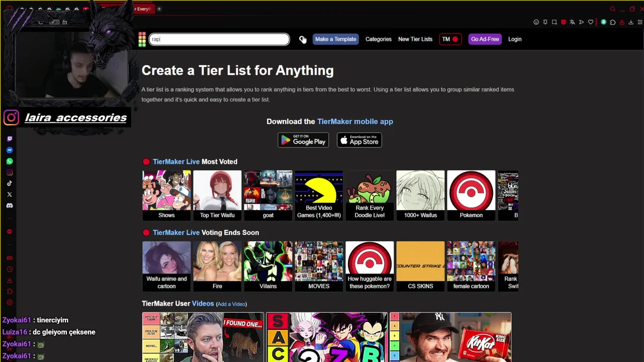The image size is (644, 362).
Task: Open Messenger in the Opera sidebar
Action: [10, 150]
